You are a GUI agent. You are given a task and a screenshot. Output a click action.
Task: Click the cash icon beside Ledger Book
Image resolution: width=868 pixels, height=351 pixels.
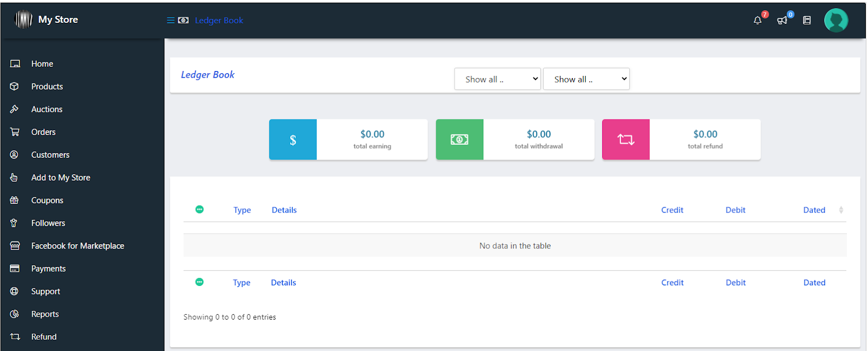(x=183, y=20)
